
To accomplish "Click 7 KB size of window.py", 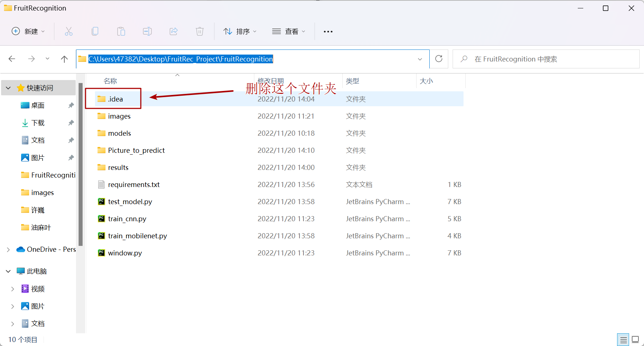I will point(454,253).
